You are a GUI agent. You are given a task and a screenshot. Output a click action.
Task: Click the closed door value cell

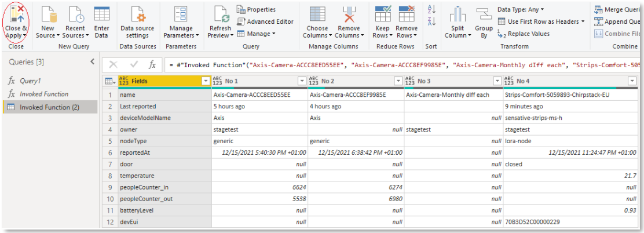coord(570,164)
